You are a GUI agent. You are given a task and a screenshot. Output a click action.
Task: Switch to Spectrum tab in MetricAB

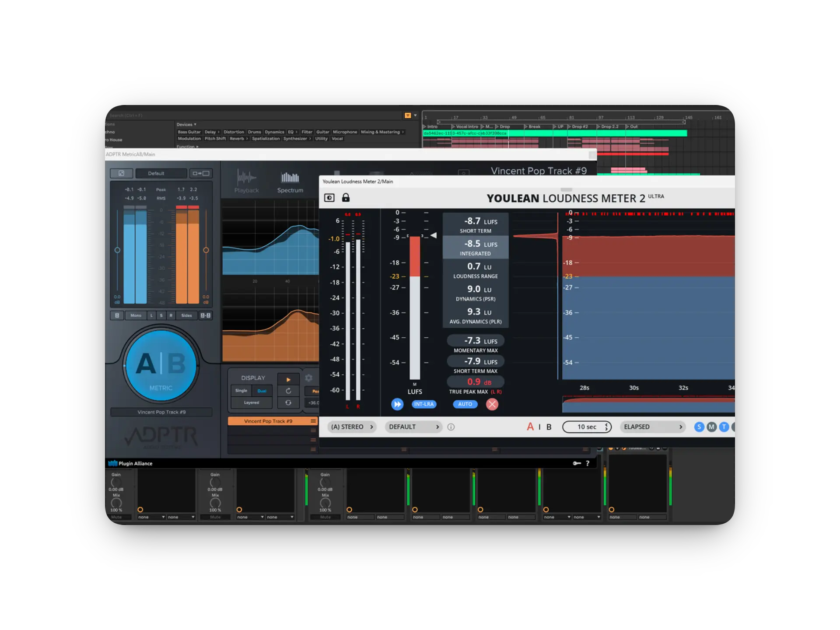pyautogui.click(x=290, y=182)
